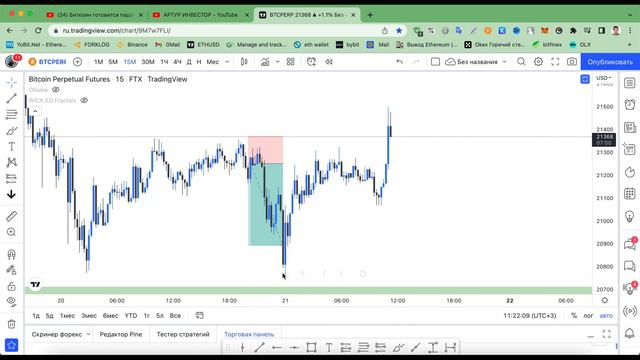
Task: Switch to the 1M timeframe
Action: pos(98,62)
